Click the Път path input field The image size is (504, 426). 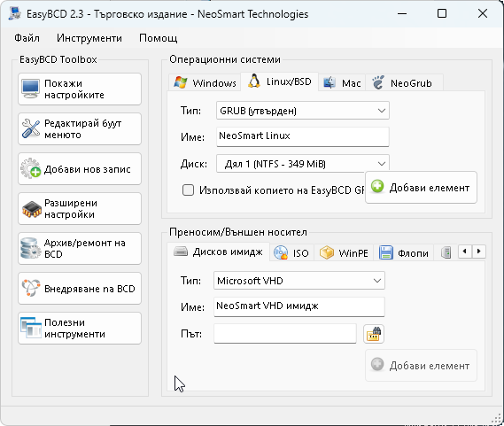pos(285,334)
